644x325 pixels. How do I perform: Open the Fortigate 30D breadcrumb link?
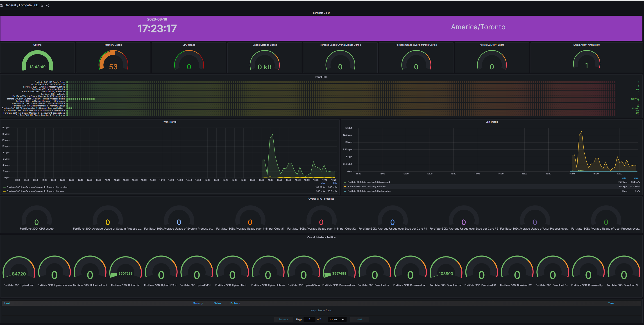pos(29,5)
